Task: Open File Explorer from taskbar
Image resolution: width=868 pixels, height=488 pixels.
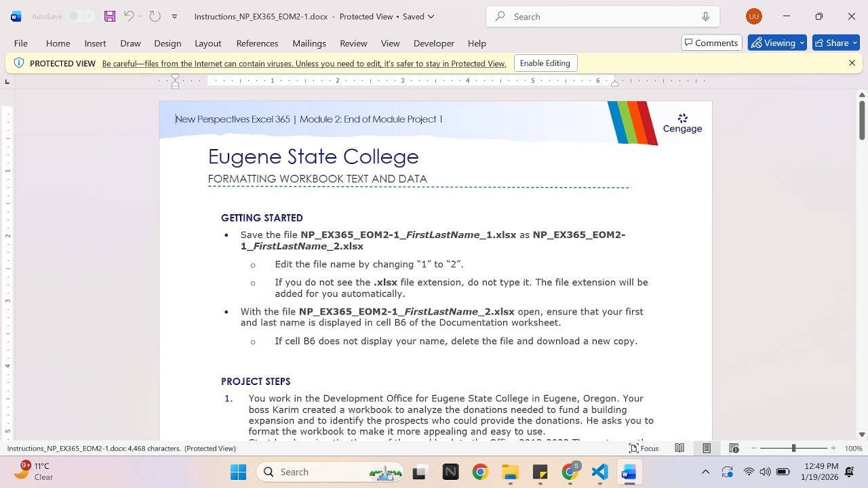Action: tap(510, 472)
